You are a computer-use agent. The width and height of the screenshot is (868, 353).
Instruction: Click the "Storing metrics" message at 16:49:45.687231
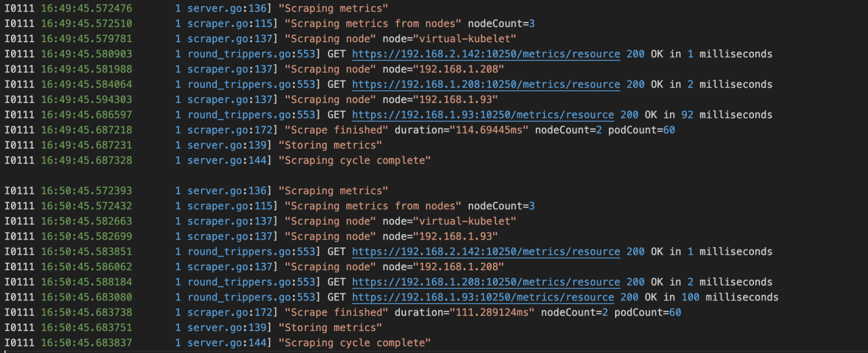click(330, 145)
